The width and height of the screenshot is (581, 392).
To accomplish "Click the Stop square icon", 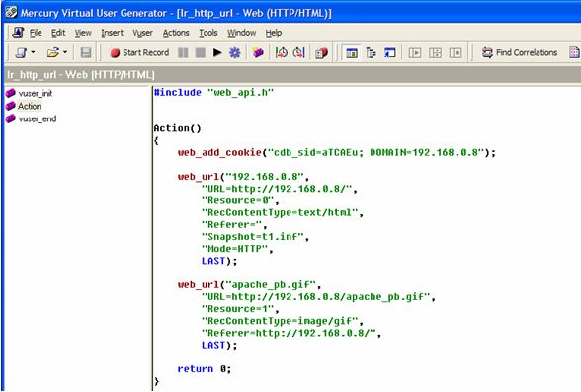I will [200, 53].
